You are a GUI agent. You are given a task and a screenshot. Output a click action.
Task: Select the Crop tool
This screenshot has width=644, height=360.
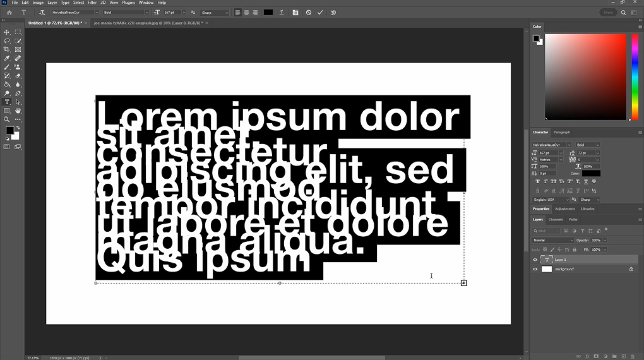pos(7,49)
